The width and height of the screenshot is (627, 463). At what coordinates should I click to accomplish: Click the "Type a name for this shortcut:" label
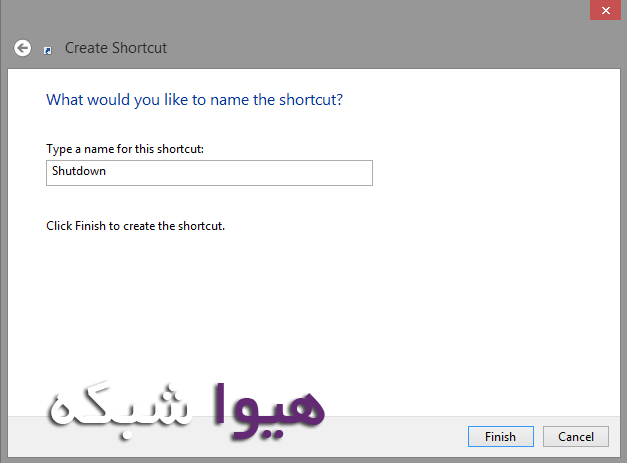[x=125, y=149]
